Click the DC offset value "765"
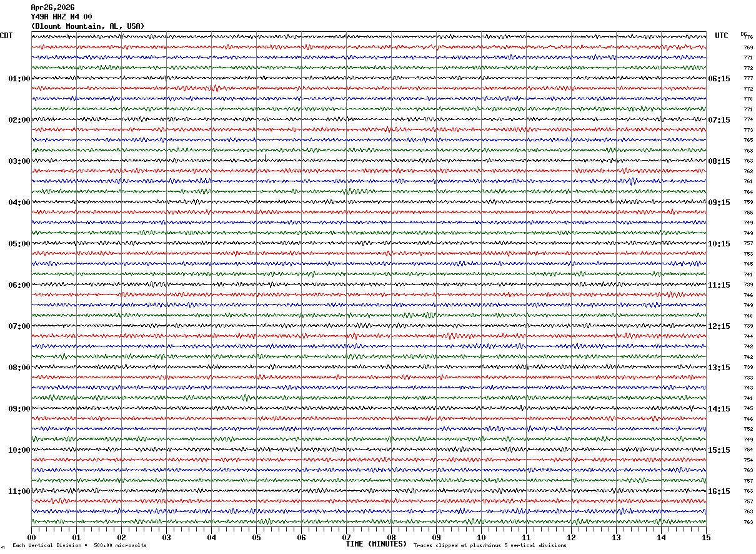756x554 pixels. (749, 141)
